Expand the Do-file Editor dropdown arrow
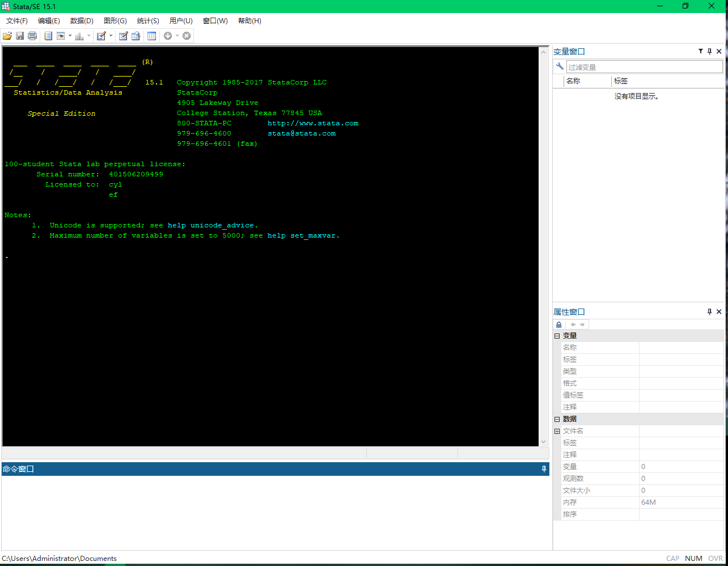The image size is (728, 566). [111, 36]
